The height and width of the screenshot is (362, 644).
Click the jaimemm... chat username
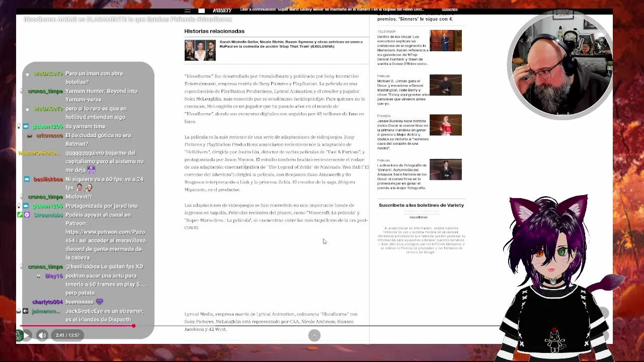(x=46, y=312)
